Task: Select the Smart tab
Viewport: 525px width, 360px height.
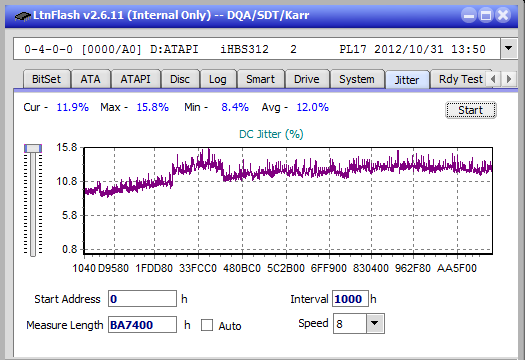Action: 260,79
